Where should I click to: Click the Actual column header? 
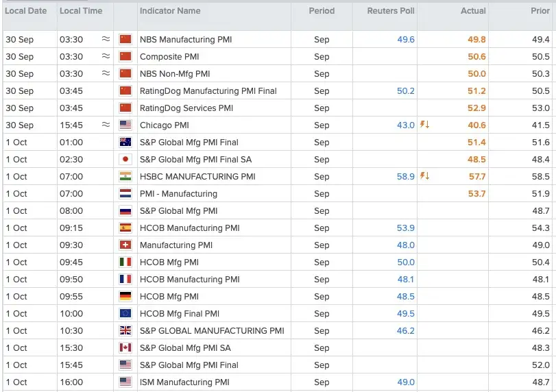[473, 11]
